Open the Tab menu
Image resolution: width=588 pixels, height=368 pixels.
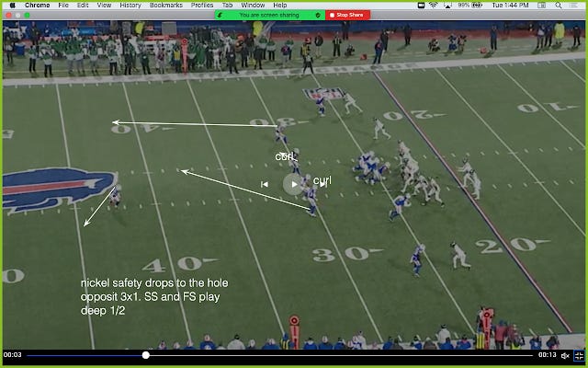[x=227, y=5]
